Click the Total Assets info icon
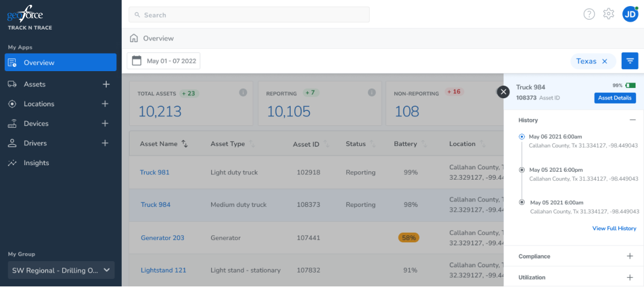The image size is (644, 287). (x=243, y=93)
